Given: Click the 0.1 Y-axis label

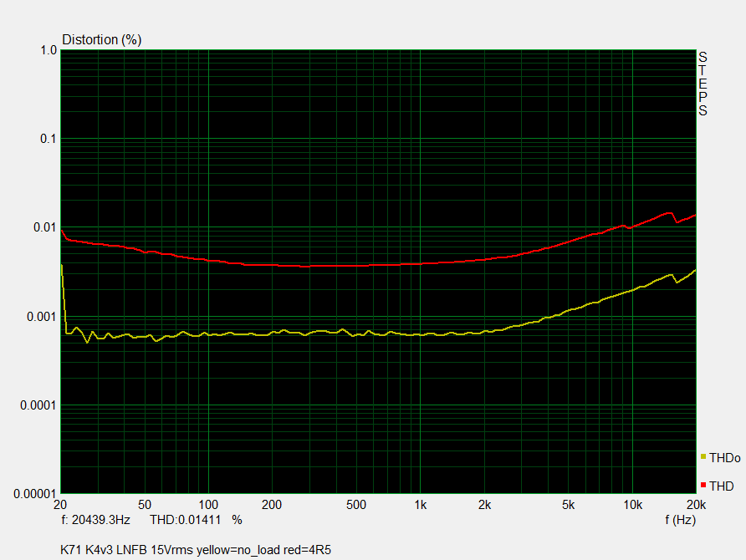Looking at the screenshot, I should pos(49,139).
